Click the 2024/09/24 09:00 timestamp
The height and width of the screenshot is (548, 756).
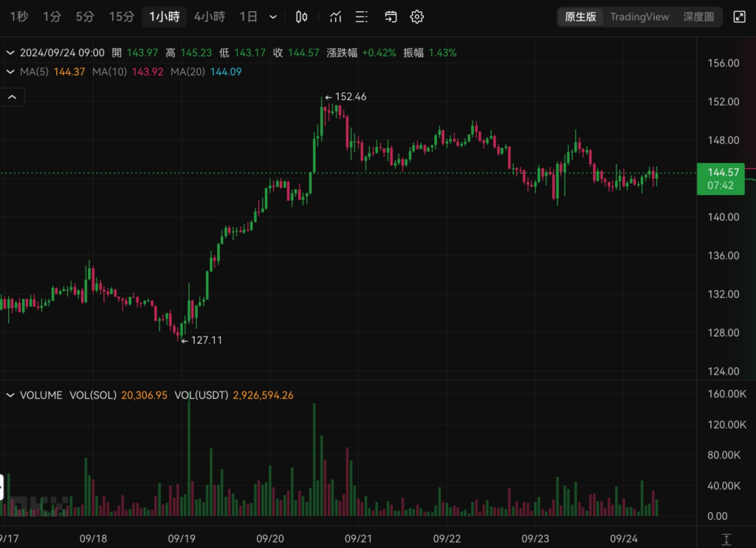[62, 52]
